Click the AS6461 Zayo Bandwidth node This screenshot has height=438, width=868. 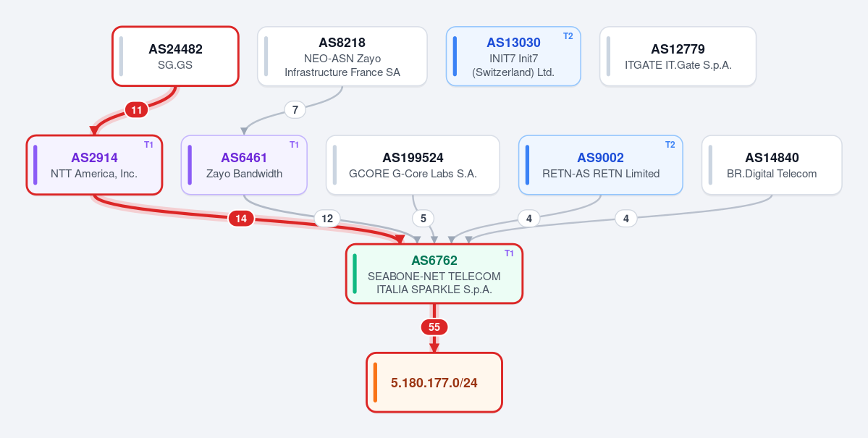(x=244, y=165)
